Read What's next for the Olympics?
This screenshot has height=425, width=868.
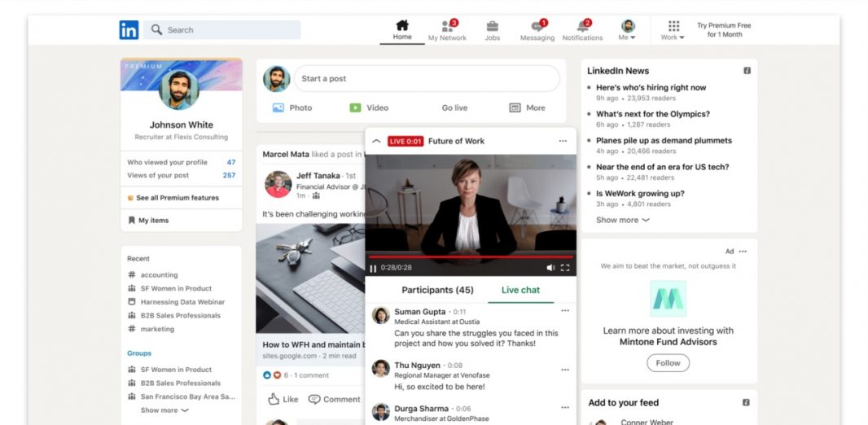653,114
